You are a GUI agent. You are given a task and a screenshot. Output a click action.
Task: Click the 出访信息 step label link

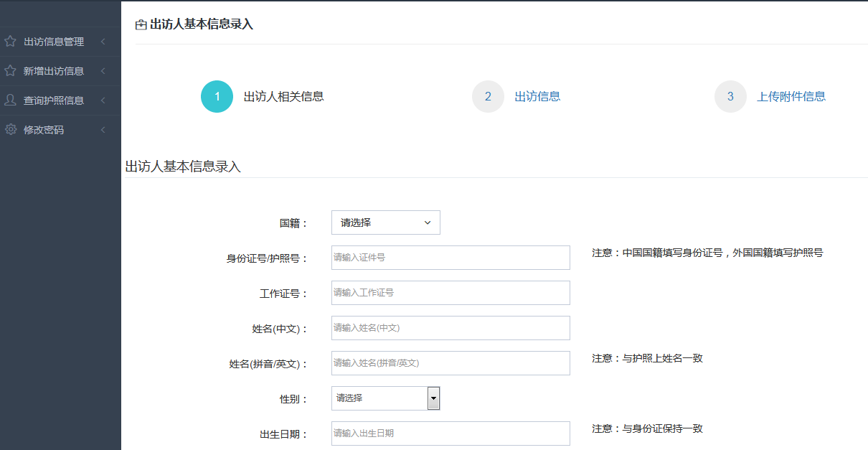[537, 97]
